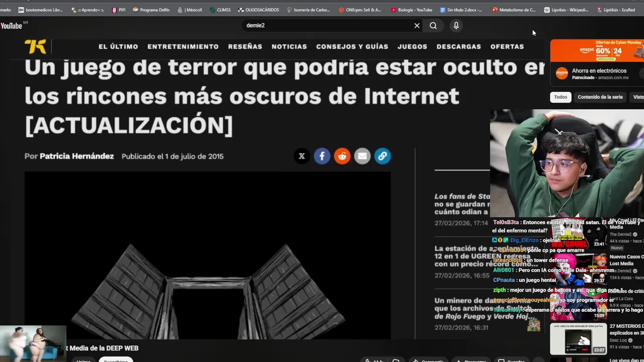Open the 27 MISTERIOS video title
Image resolution: width=644 pixels, height=362 pixels.
pos(626,329)
